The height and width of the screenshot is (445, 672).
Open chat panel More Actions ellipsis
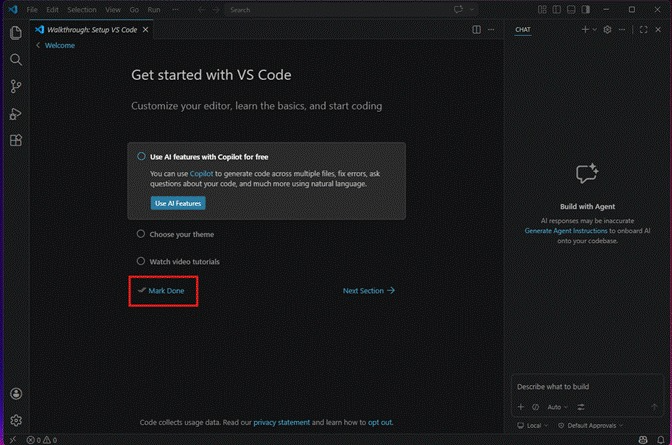coord(622,30)
